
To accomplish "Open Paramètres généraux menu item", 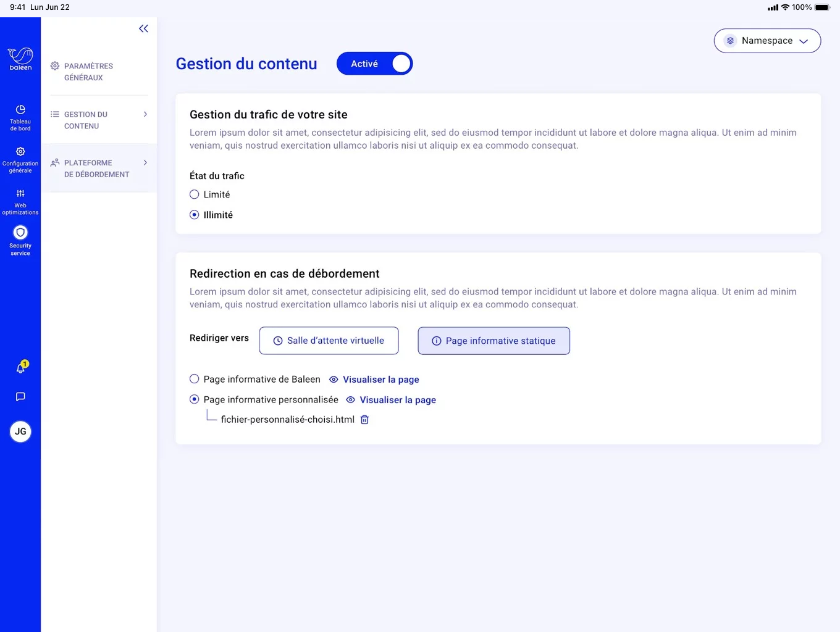I will 88,72.
